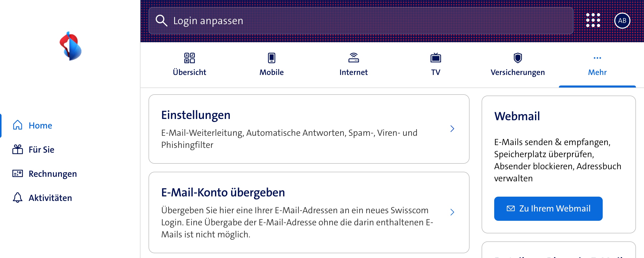Click the Aktivitäten bell icon
The height and width of the screenshot is (258, 644).
click(18, 198)
